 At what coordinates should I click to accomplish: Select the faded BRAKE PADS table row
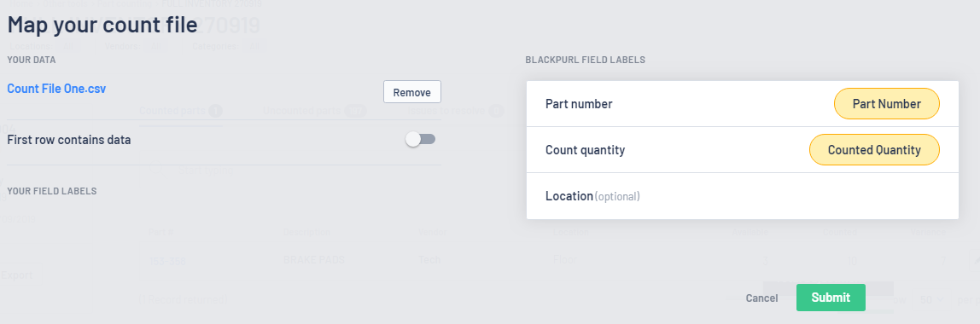coord(550,260)
